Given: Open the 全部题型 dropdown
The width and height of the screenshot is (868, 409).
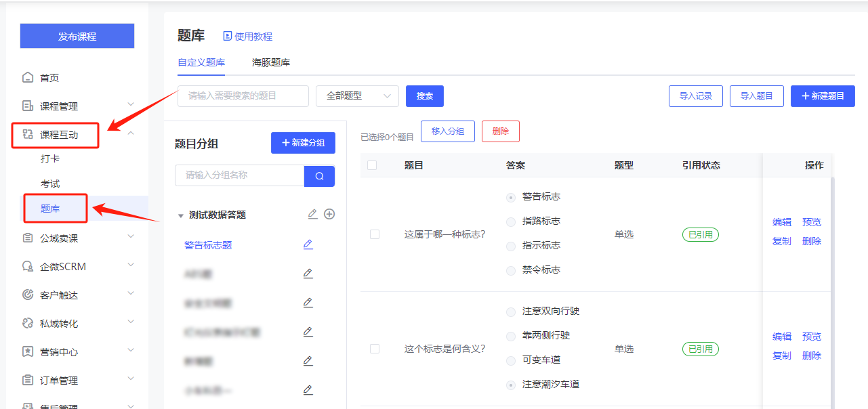Looking at the screenshot, I should (x=357, y=96).
